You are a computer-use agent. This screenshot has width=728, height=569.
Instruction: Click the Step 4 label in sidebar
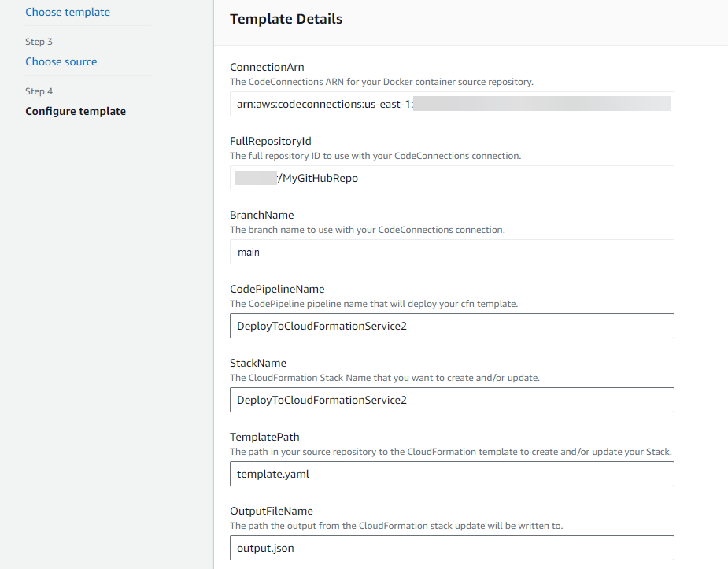[39, 91]
